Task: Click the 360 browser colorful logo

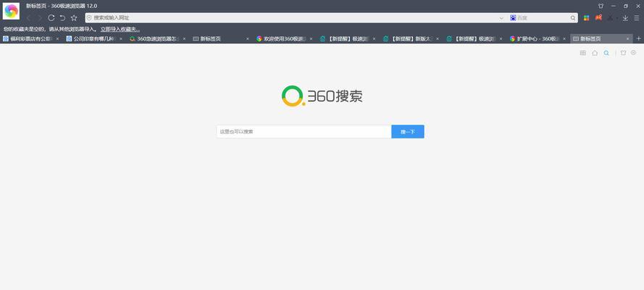Action: coord(11,11)
